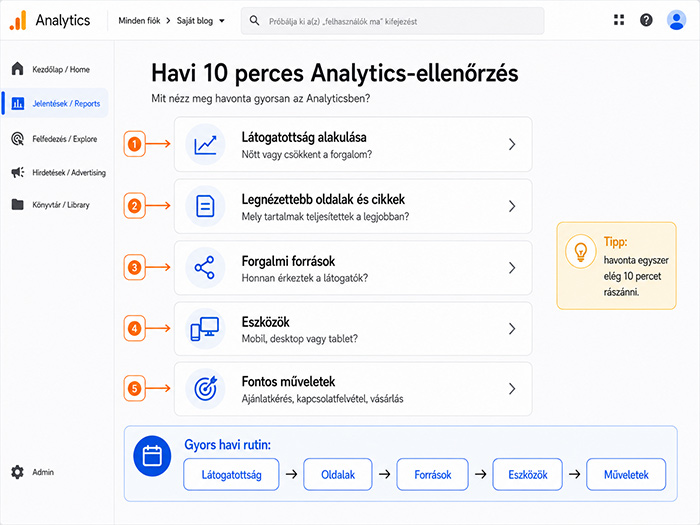
Task: Open Felfedezés / Explore section
Action: coord(64,139)
